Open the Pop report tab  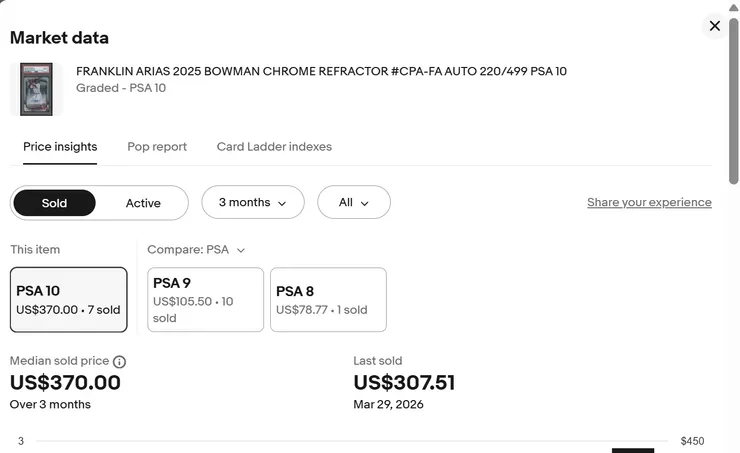(x=157, y=146)
